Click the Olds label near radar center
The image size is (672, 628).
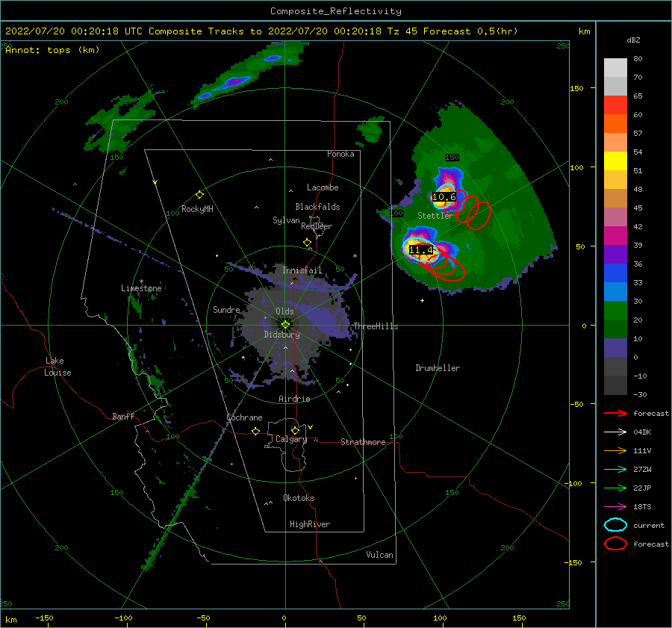(284, 311)
